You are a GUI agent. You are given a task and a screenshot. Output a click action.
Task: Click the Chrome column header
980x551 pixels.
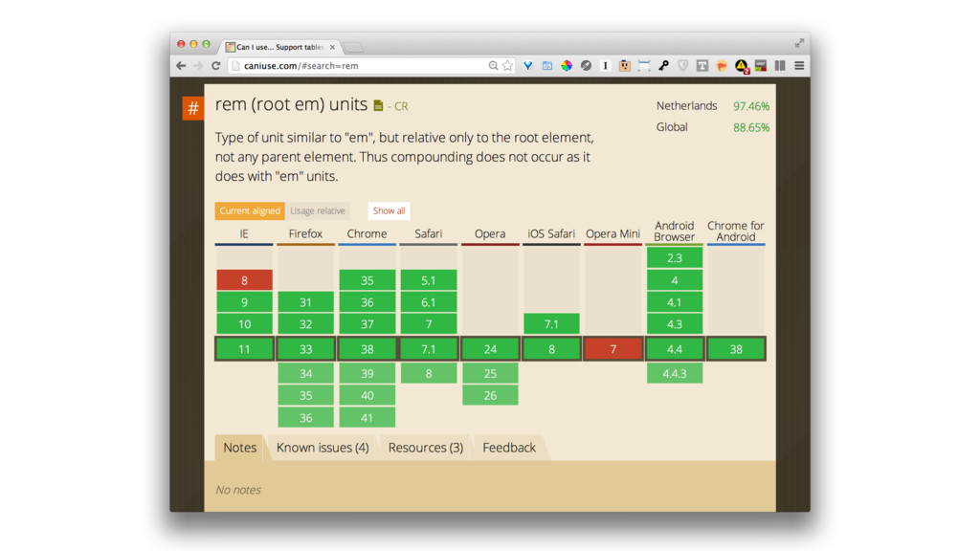[x=367, y=233]
